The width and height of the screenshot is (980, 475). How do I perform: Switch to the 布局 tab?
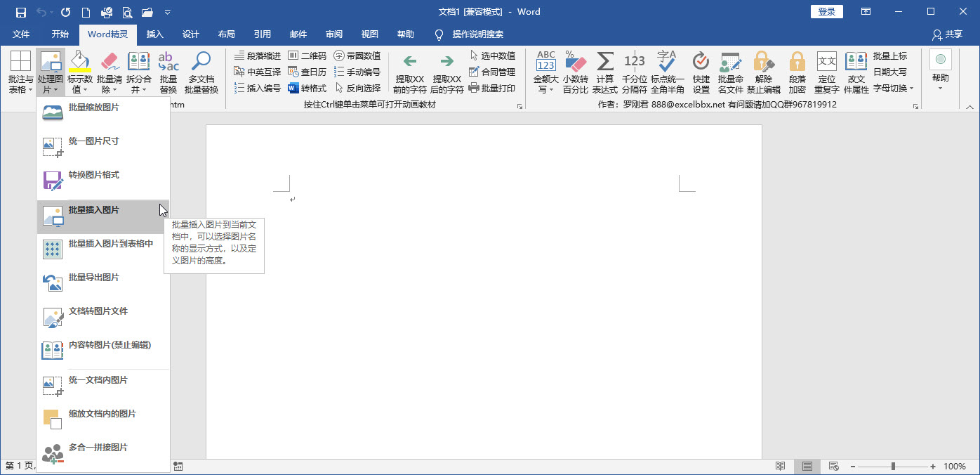(226, 34)
